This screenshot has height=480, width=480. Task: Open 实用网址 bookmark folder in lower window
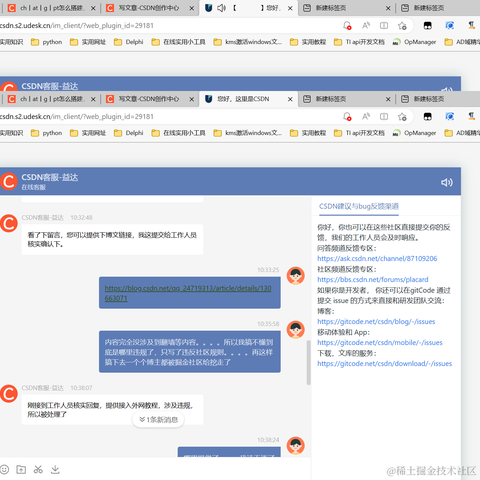pyautogui.click(x=88, y=133)
